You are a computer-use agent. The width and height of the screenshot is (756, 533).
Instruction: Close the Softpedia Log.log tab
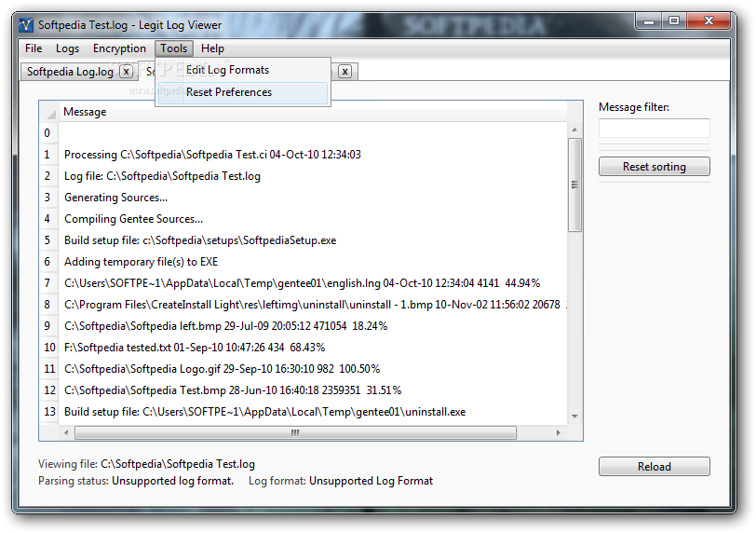(x=127, y=72)
